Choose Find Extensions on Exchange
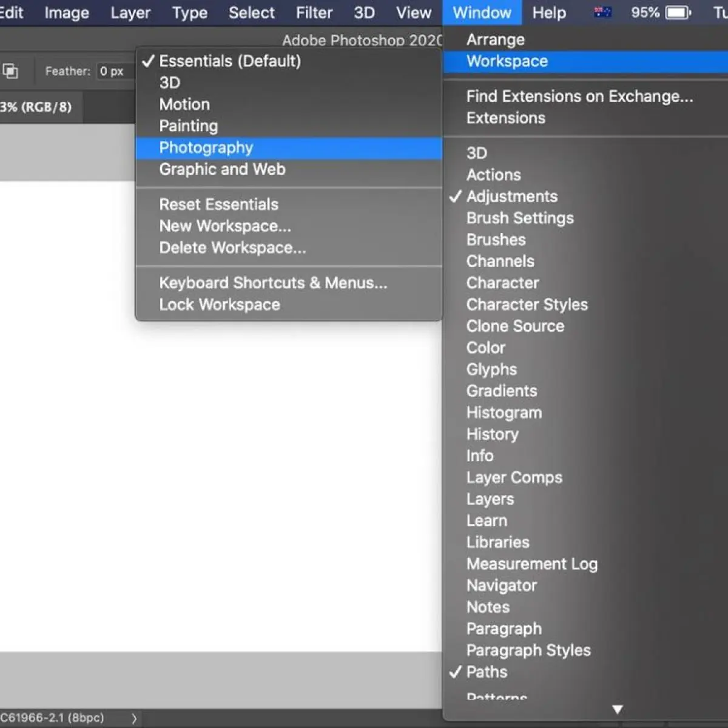Image resolution: width=728 pixels, height=728 pixels. tap(585, 96)
